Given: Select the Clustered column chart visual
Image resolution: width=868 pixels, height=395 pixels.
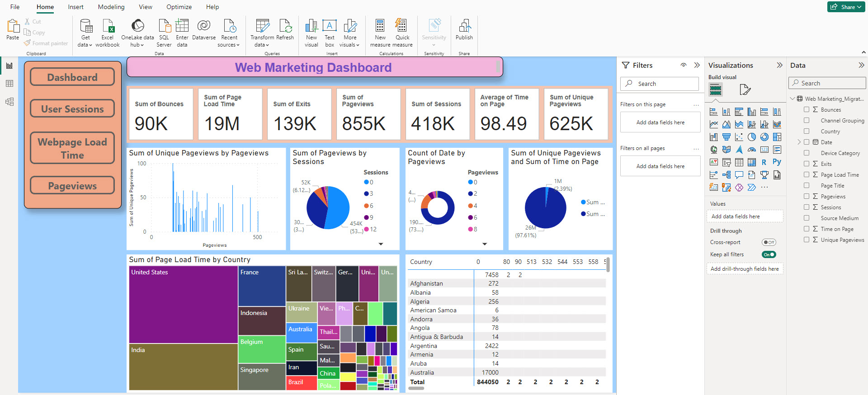Looking at the screenshot, I should tap(752, 112).
